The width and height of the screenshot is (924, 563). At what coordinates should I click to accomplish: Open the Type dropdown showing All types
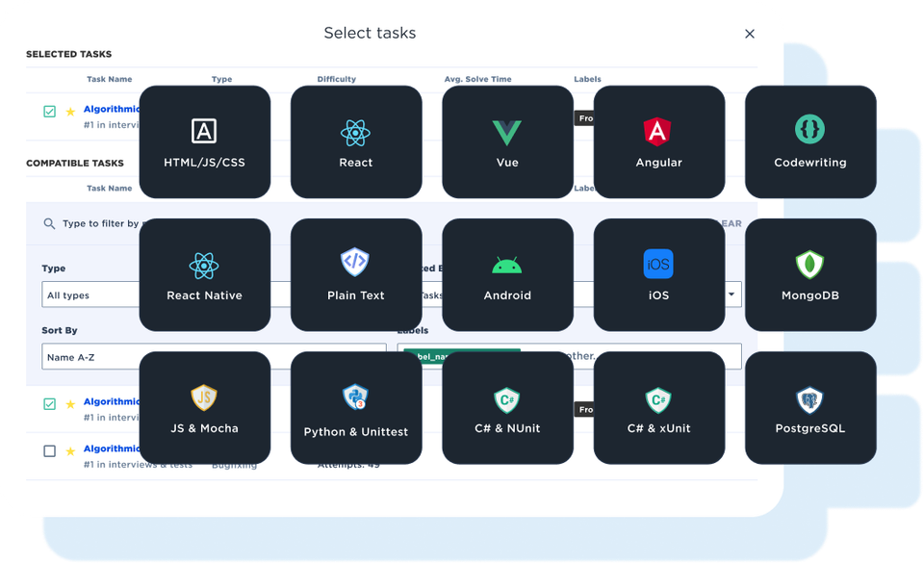point(91,295)
